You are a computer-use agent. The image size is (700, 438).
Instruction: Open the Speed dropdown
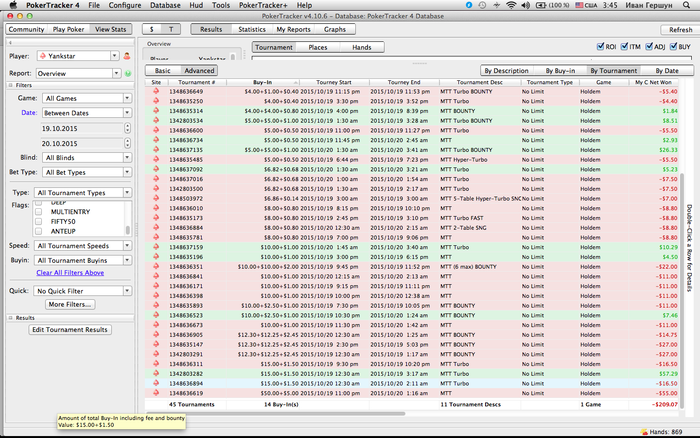[x=83, y=246]
